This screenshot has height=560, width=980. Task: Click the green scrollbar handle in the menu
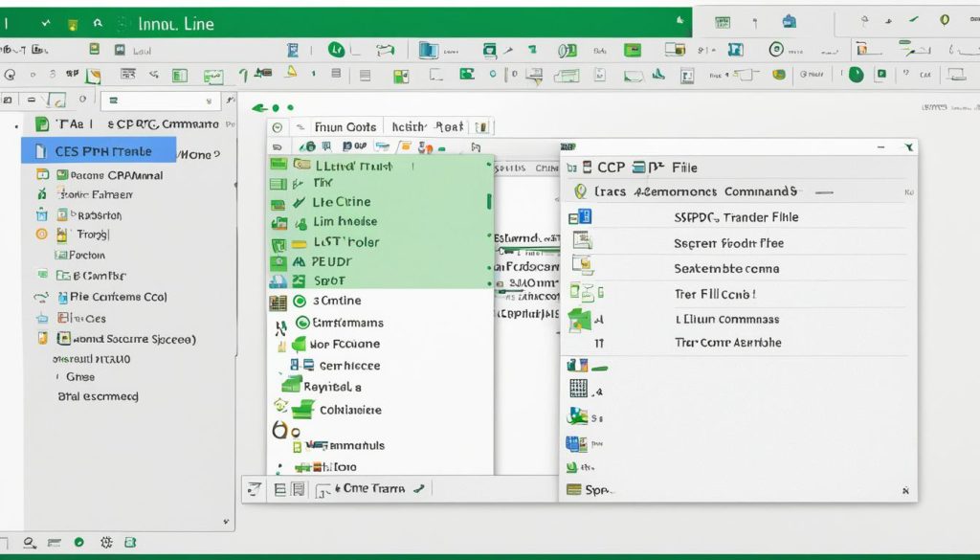click(x=489, y=201)
